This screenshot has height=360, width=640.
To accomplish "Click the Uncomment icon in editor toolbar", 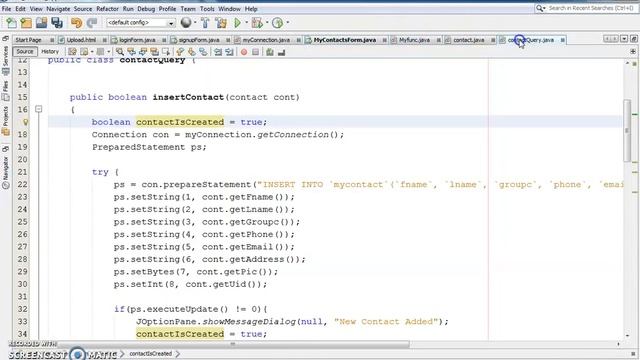I will click(x=281, y=52).
